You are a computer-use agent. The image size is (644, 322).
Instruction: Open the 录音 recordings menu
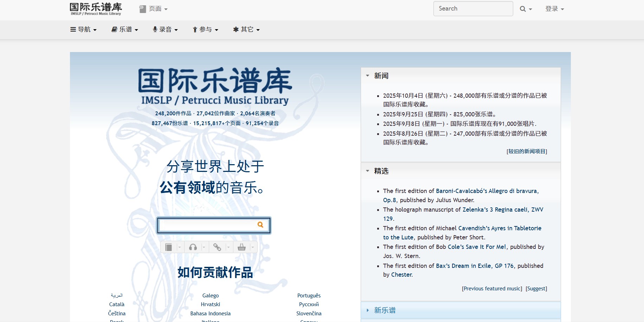pos(165,30)
